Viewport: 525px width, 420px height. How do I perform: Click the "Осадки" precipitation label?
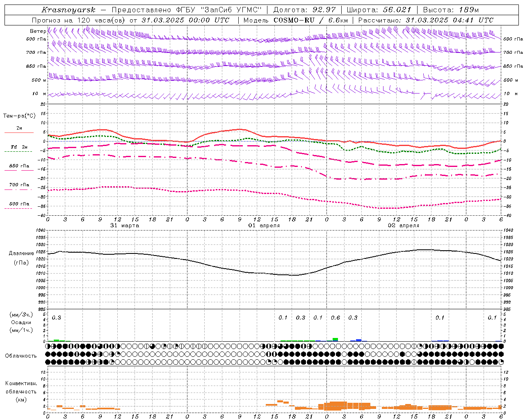pyautogui.click(x=21, y=323)
